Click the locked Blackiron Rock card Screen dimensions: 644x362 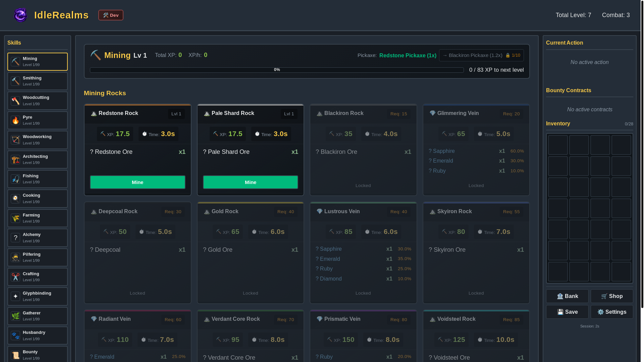tap(363, 150)
